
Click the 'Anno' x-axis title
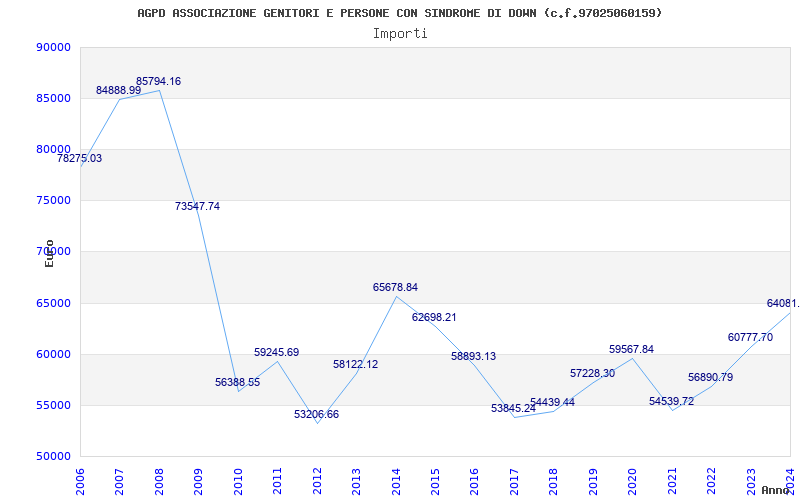pos(776,490)
